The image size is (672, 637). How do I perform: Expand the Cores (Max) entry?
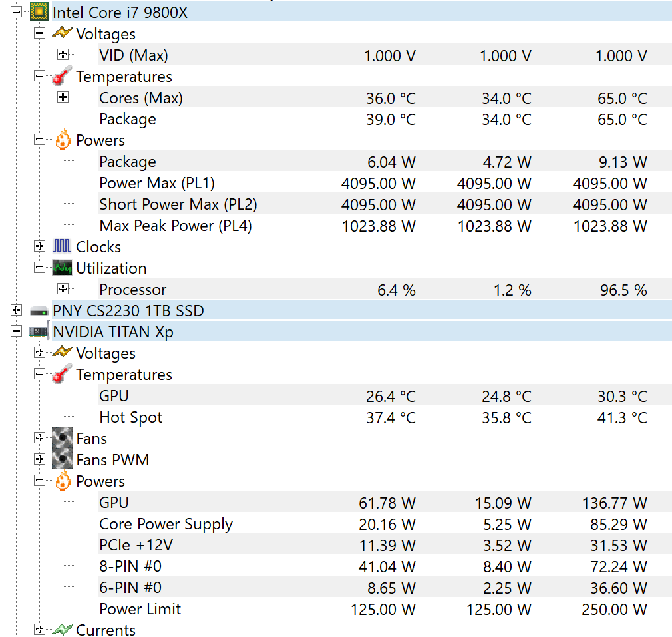63,97
